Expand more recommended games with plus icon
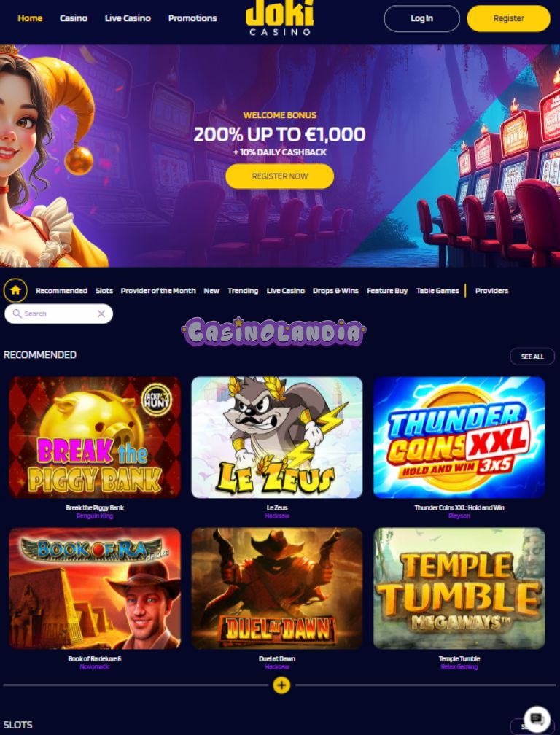The image size is (560, 735). click(281, 685)
